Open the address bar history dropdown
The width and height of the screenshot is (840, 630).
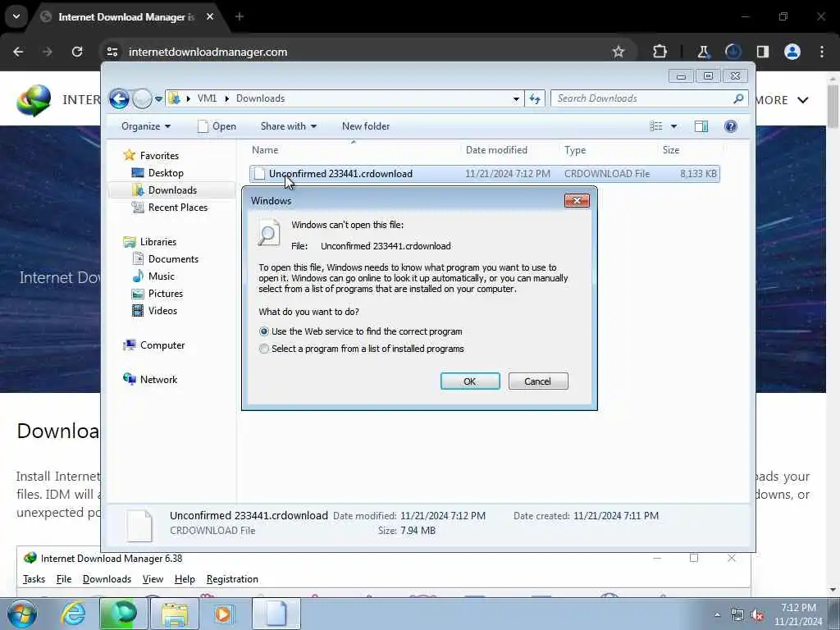[x=516, y=98]
